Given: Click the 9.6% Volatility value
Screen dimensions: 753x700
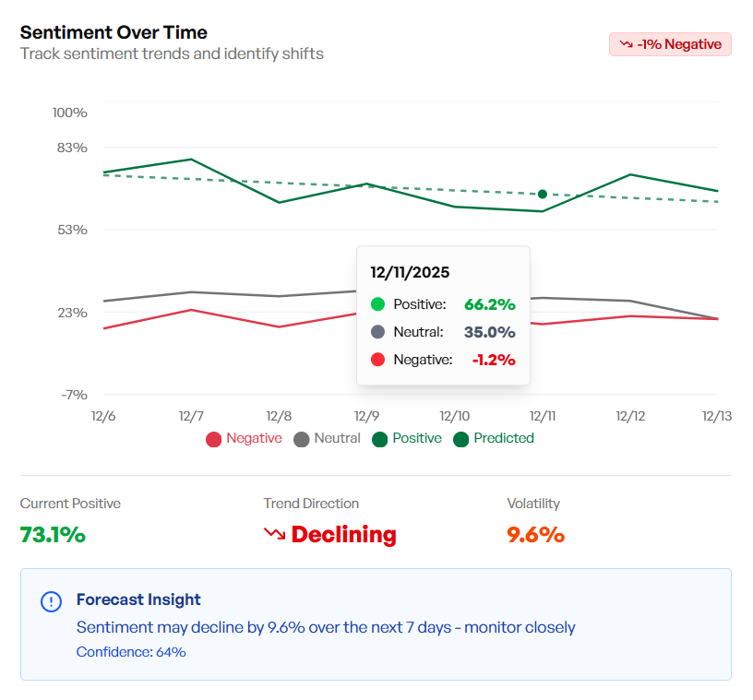Looking at the screenshot, I should [x=535, y=534].
